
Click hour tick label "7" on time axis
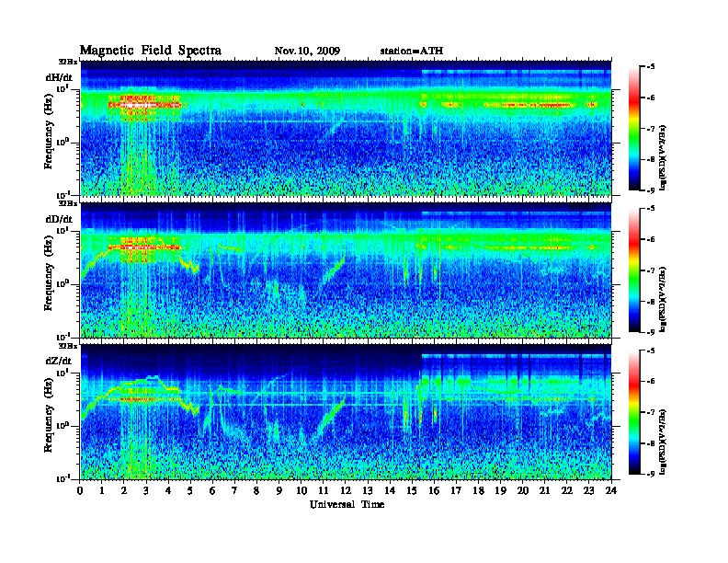click(235, 490)
